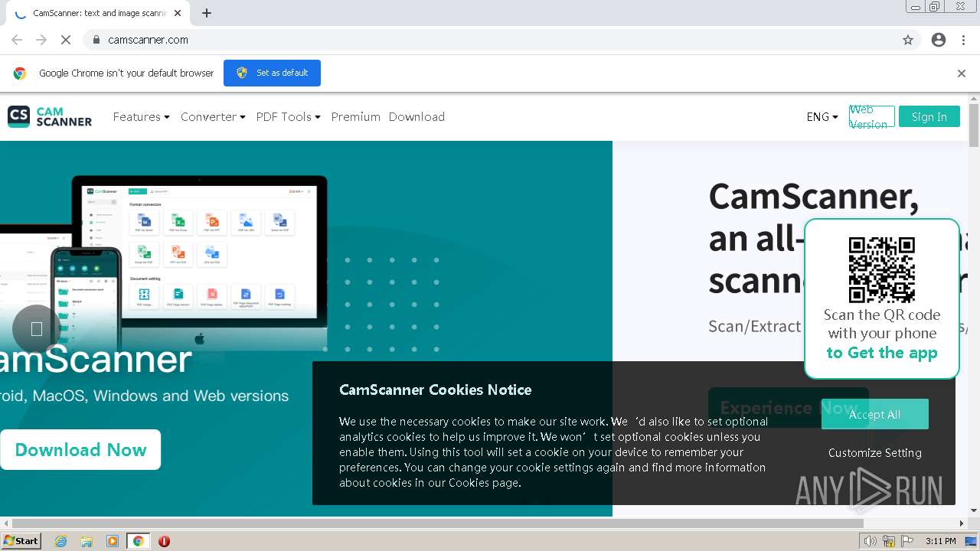Open the Chrome profile avatar
Viewport: 980px width, 551px height.
tap(939, 40)
